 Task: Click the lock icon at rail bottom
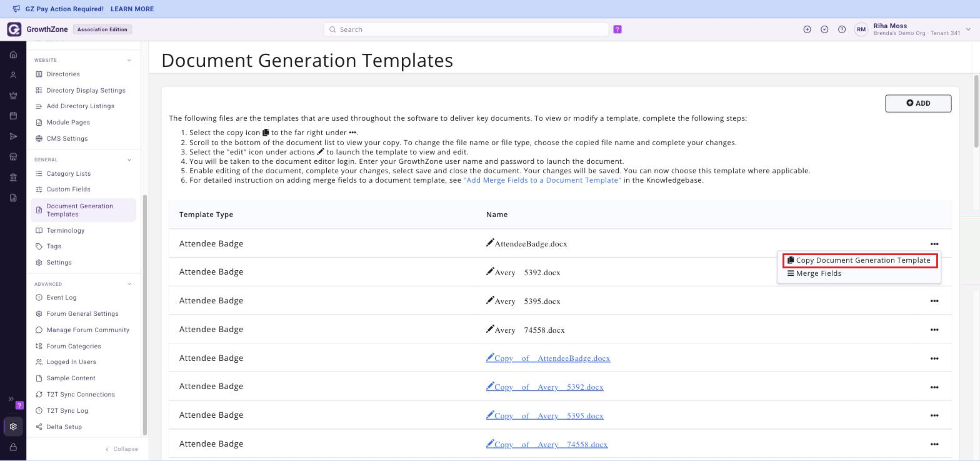click(x=13, y=447)
